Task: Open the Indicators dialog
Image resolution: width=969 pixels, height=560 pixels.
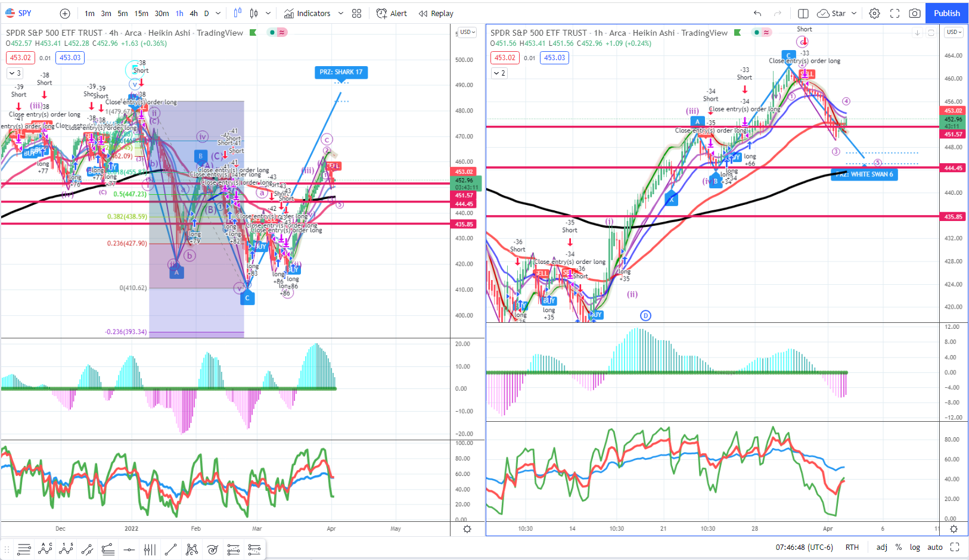Action: click(x=308, y=13)
